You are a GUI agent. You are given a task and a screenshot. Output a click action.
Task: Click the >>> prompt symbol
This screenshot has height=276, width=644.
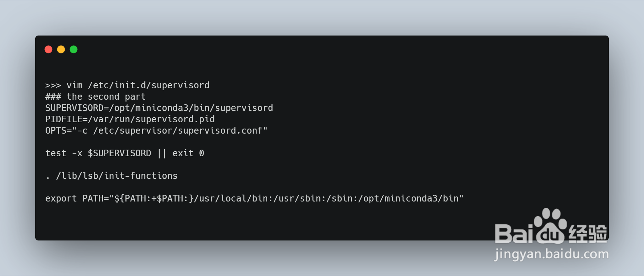pos(53,86)
